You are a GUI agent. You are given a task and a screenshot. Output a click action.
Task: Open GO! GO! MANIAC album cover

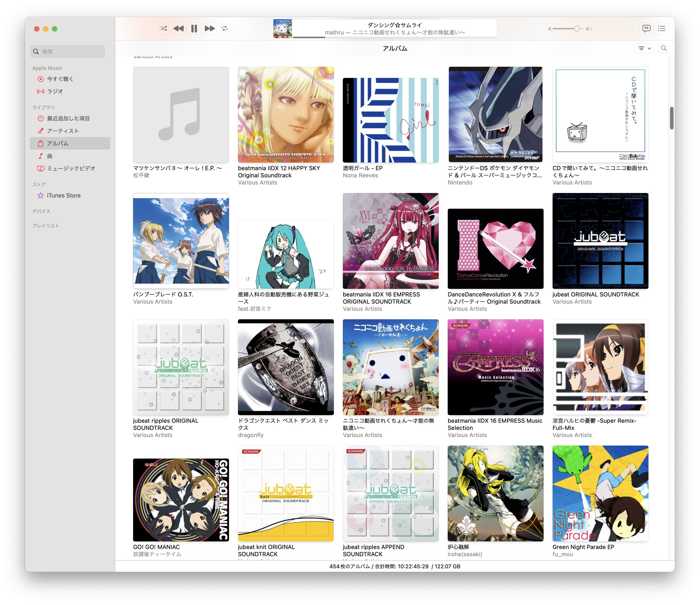[181, 500]
